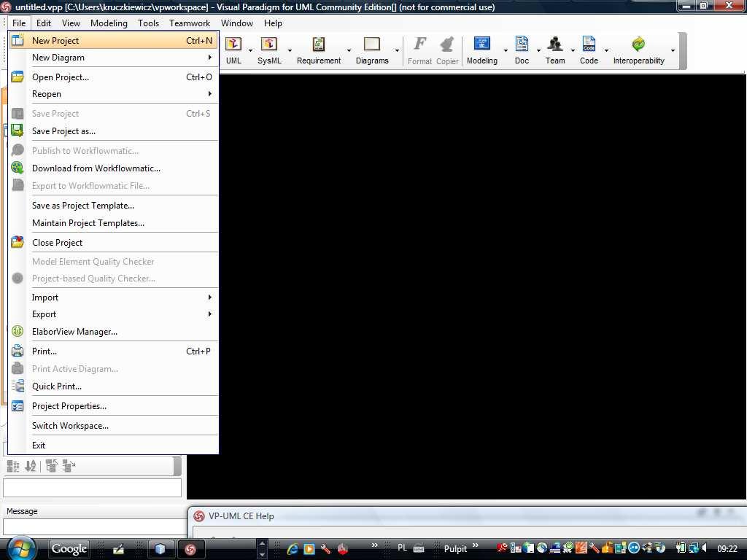Choose Open Project... menu entry
Screen dimensions: 747x560
113,77
